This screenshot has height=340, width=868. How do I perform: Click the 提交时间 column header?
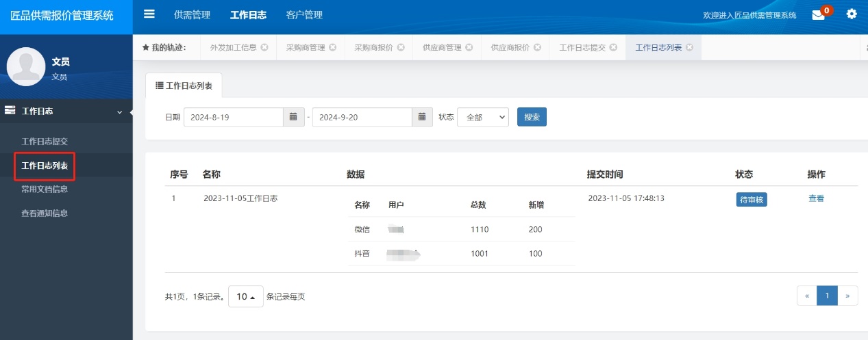(x=605, y=174)
